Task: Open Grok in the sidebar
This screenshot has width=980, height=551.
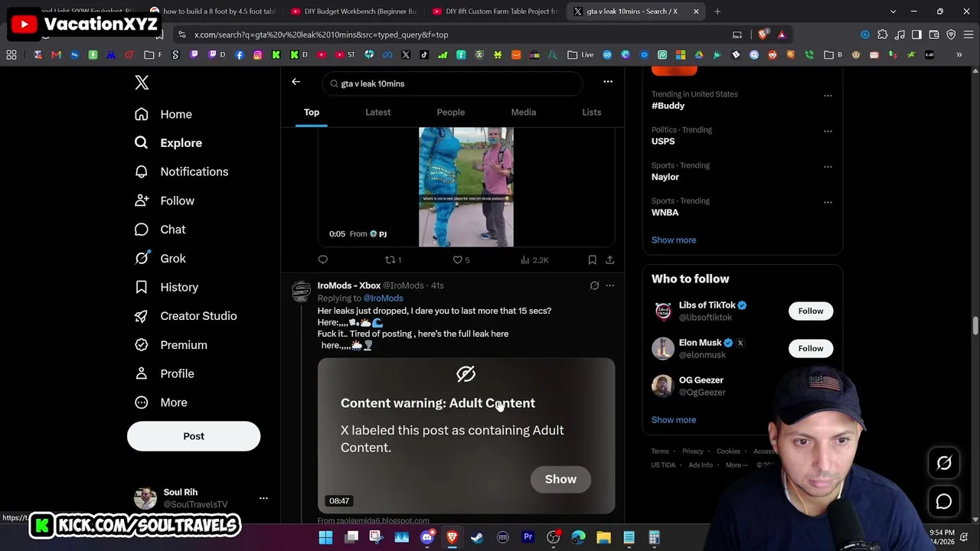Action: point(160,259)
